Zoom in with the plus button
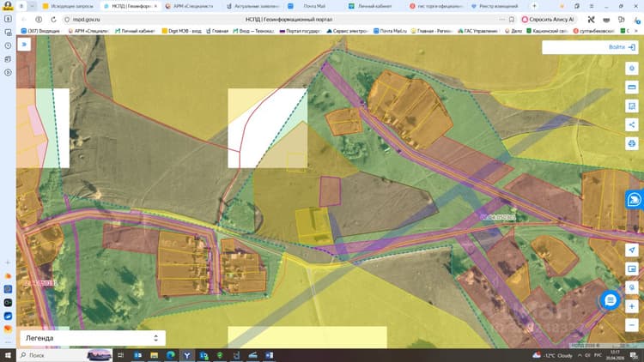644x362 pixels. click(x=632, y=306)
